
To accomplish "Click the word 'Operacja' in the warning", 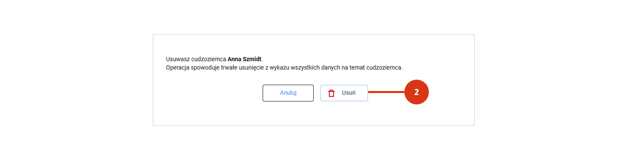I will click(x=178, y=68).
